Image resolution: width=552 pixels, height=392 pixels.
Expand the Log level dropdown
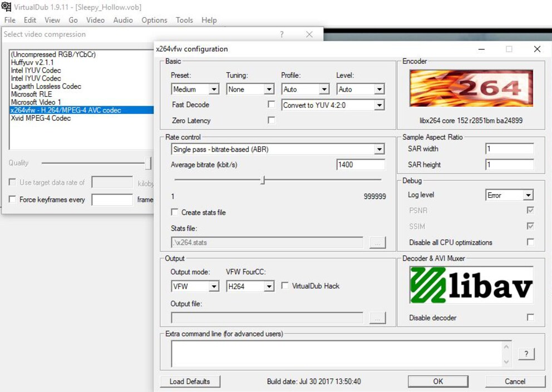point(509,195)
